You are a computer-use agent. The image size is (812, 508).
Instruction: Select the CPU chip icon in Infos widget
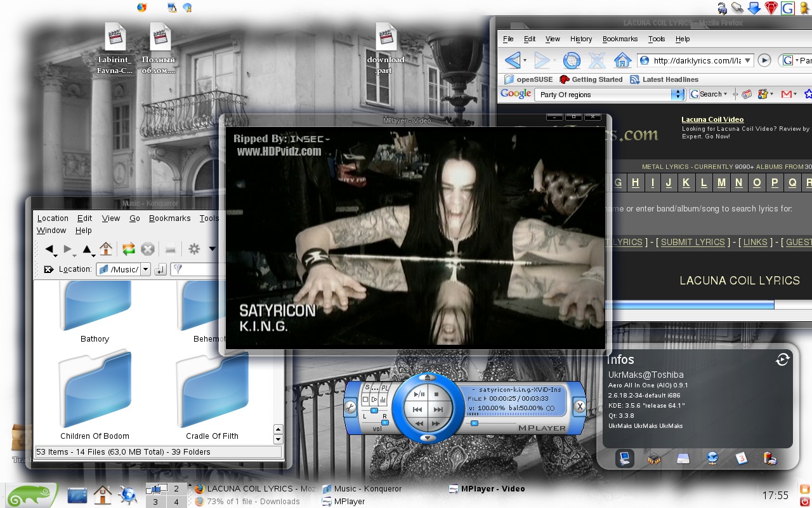click(654, 458)
